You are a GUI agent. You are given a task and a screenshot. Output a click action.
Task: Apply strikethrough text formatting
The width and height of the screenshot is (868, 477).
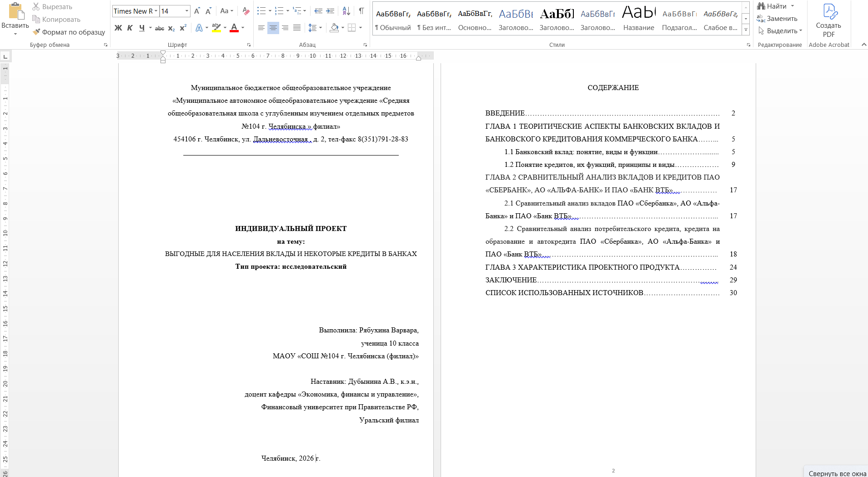tap(159, 28)
